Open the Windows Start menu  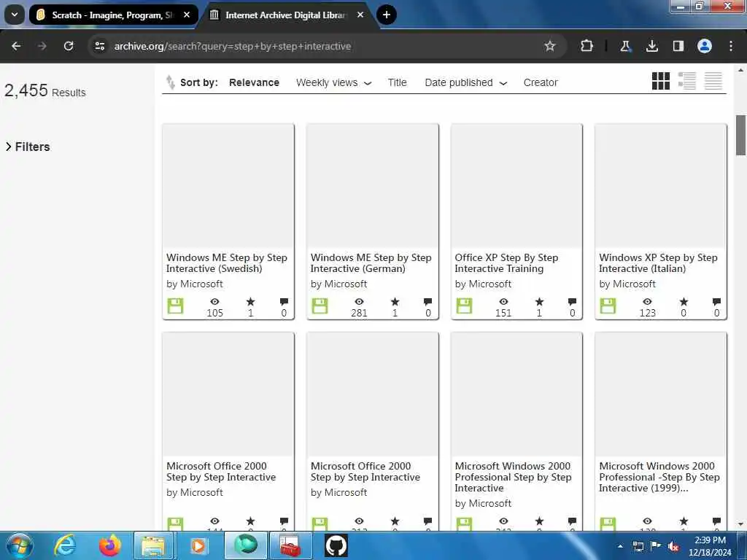20,545
